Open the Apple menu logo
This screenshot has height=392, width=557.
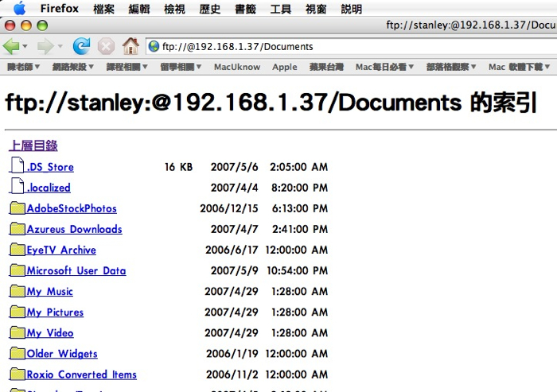pos(20,8)
